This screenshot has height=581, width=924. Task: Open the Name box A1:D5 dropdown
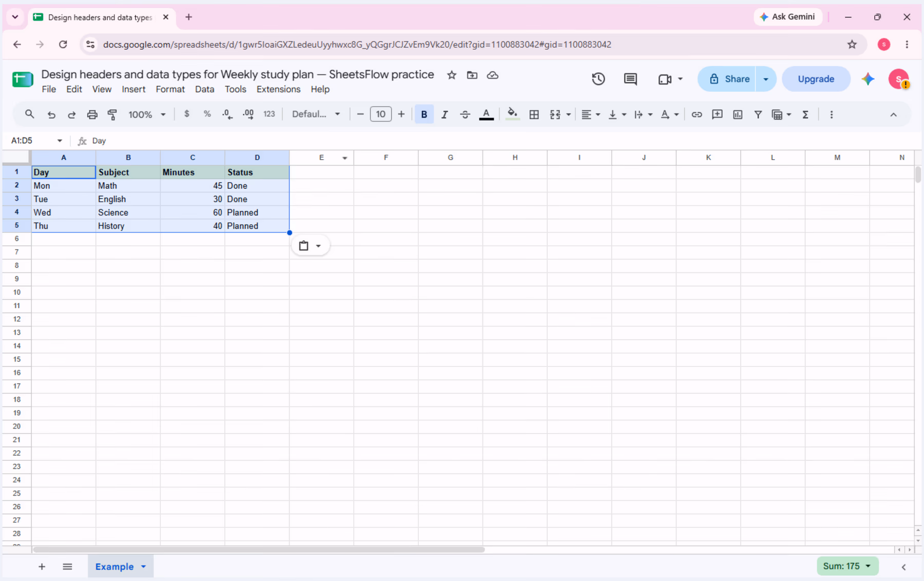(x=60, y=141)
